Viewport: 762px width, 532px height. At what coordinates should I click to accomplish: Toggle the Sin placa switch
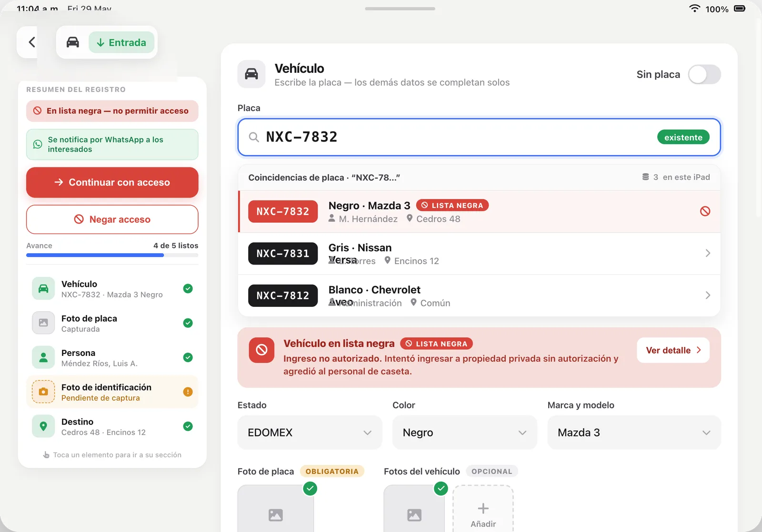tap(704, 74)
